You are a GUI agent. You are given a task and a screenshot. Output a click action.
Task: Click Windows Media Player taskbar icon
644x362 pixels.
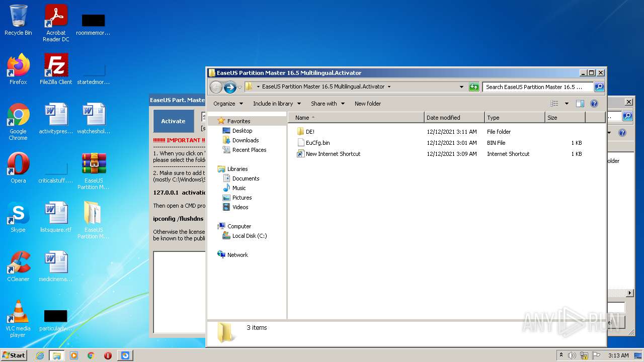pos(74,355)
